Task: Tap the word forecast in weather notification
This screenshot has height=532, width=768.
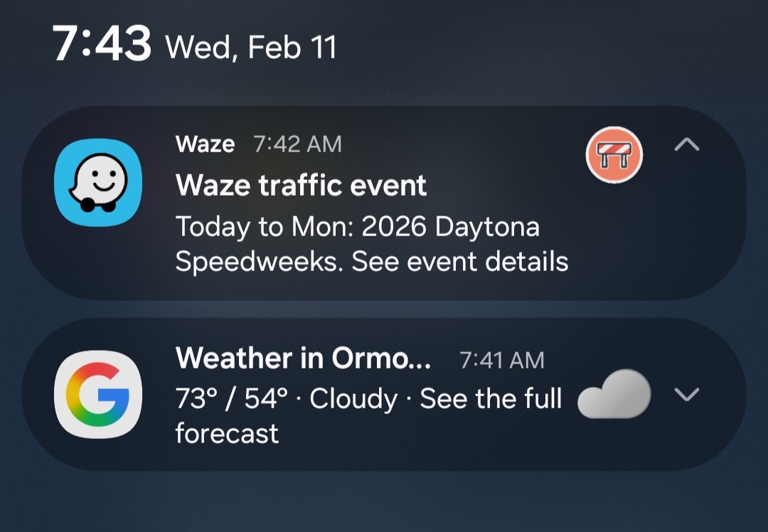Action: click(x=227, y=432)
